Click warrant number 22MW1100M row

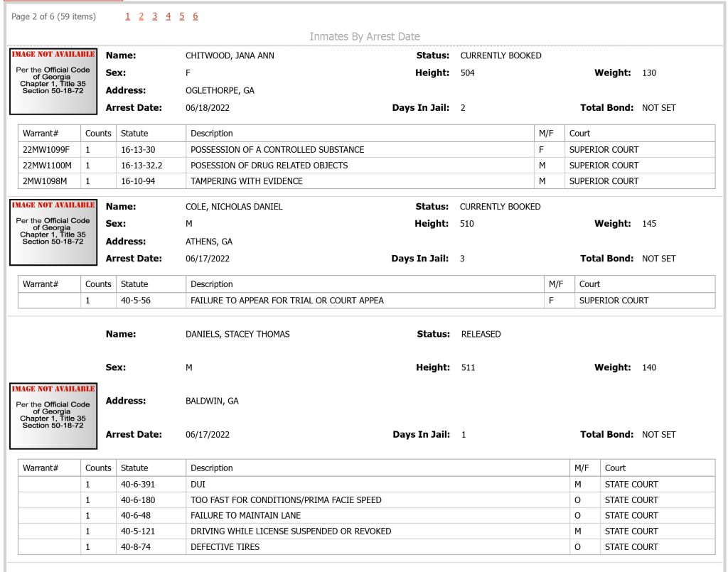coord(366,166)
